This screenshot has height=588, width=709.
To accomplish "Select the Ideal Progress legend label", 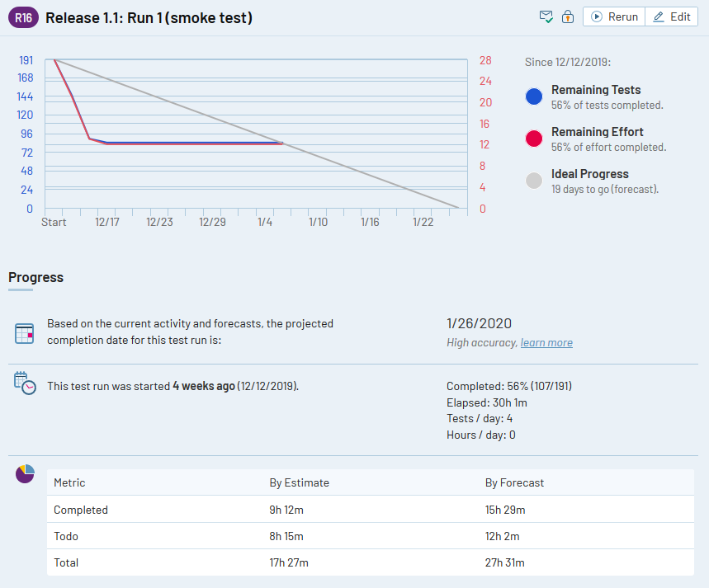I will (x=589, y=174).
